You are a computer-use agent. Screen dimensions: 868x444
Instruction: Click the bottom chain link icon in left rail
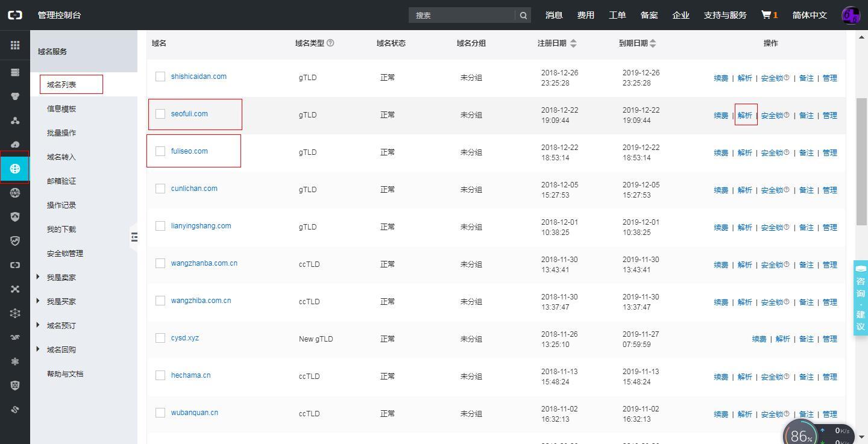click(x=15, y=410)
